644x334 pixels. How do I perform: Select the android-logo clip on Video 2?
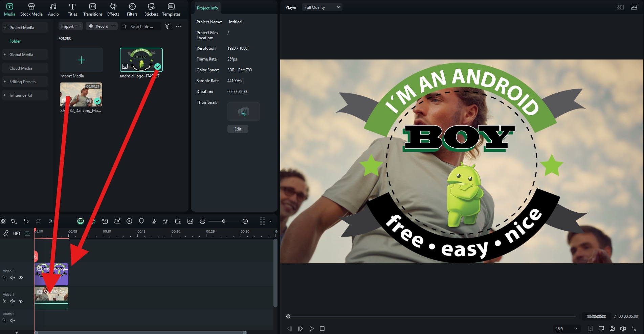51,274
